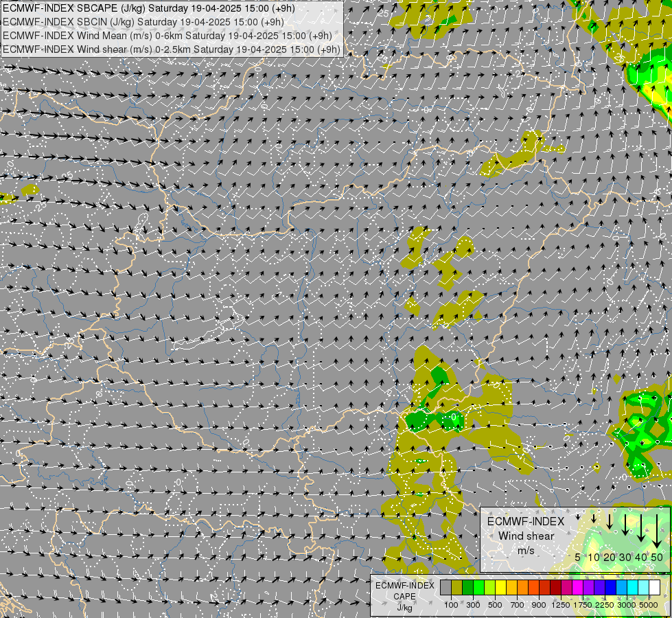Select the gray CAPE legend swatch
This screenshot has width=672, height=618.
[x=445, y=587]
